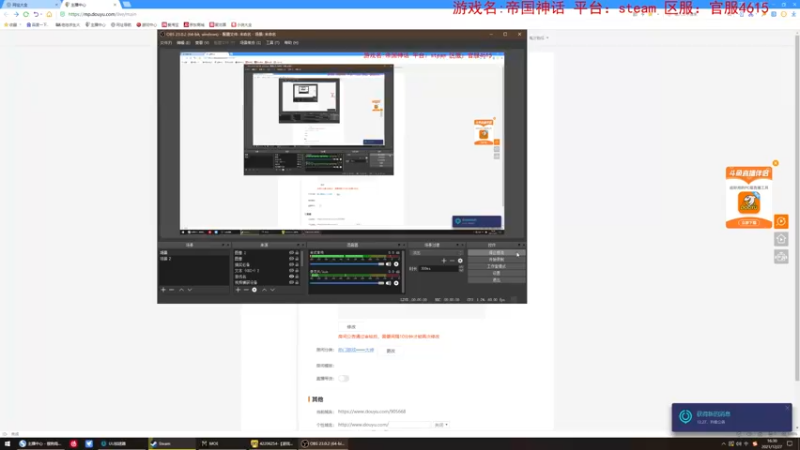The width and height of the screenshot is (800, 450).
Task: Mute the desktop audio channel speaker icon
Action: [388, 264]
